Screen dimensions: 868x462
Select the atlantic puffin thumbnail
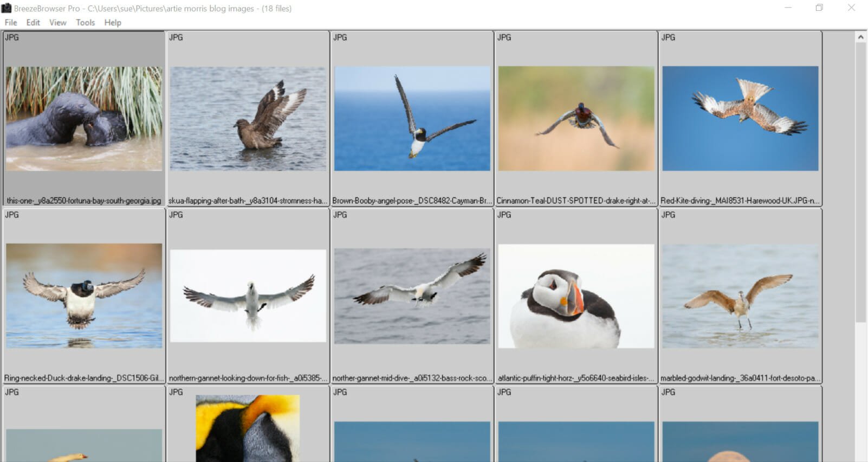pyautogui.click(x=576, y=296)
